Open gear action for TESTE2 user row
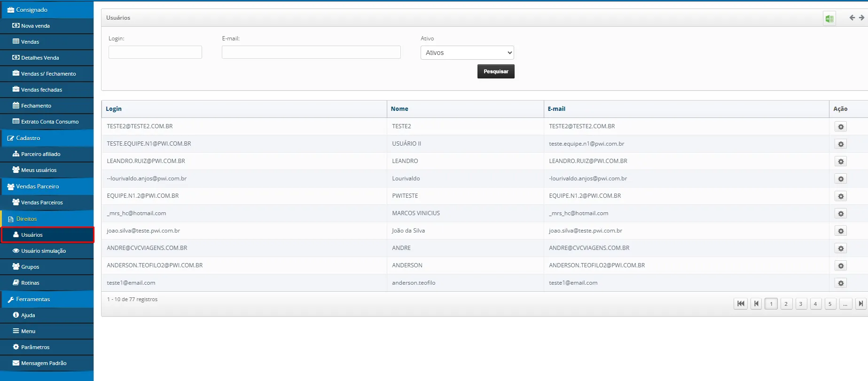The height and width of the screenshot is (381, 868). coord(841,127)
